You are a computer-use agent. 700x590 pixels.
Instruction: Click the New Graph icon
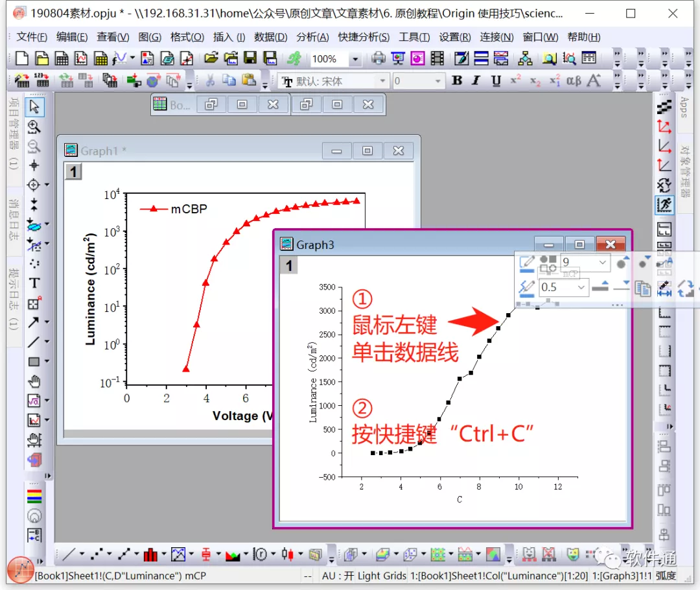[81, 58]
